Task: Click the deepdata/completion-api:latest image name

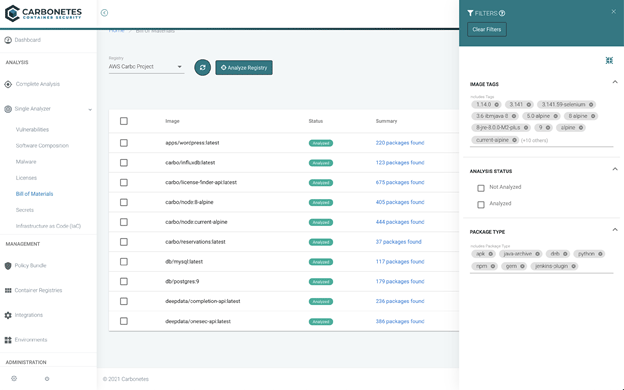Action: (x=203, y=301)
